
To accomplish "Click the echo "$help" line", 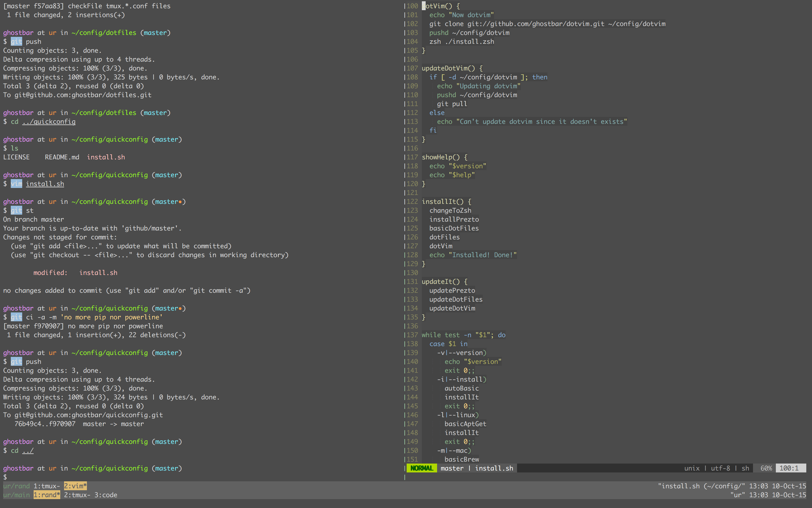I will 452,175.
